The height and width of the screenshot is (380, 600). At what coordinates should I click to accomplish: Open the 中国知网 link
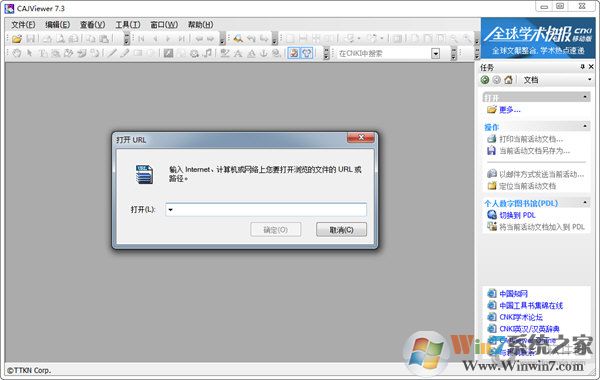pyautogui.click(x=514, y=294)
